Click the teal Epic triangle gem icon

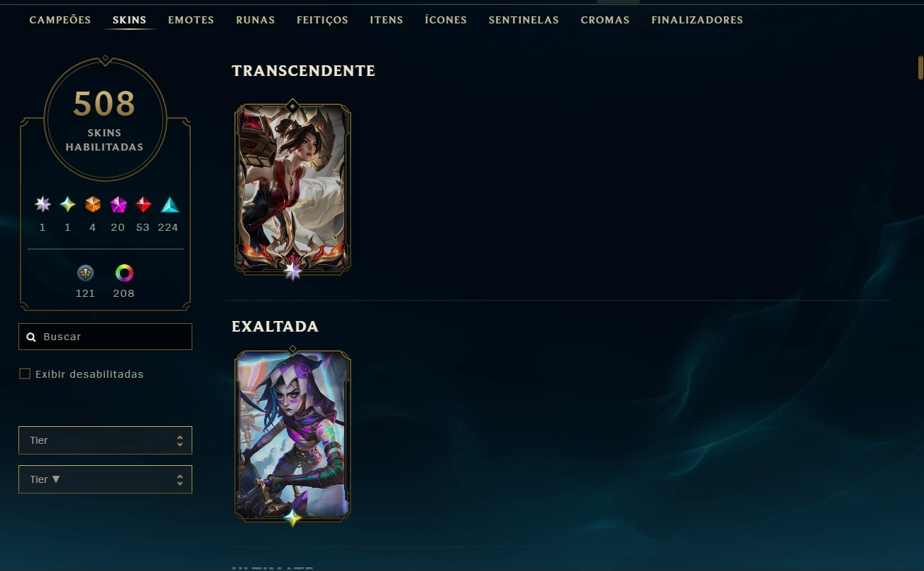coord(170,205)
